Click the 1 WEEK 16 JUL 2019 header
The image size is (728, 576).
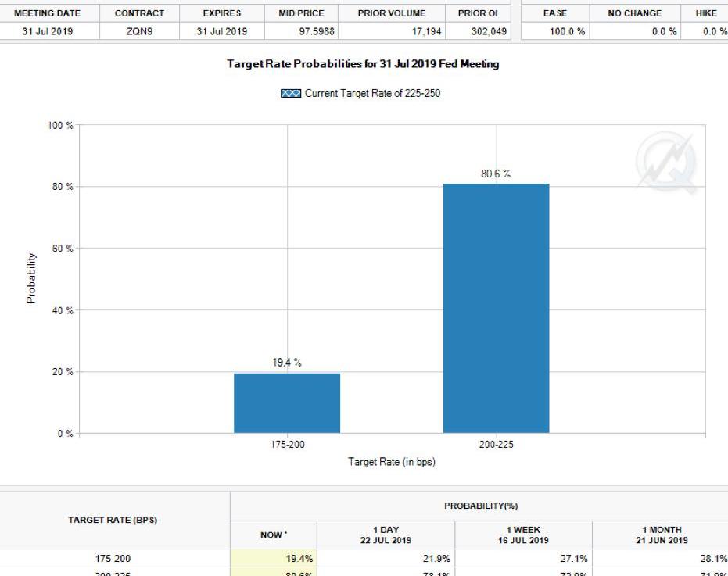[524, 535]
